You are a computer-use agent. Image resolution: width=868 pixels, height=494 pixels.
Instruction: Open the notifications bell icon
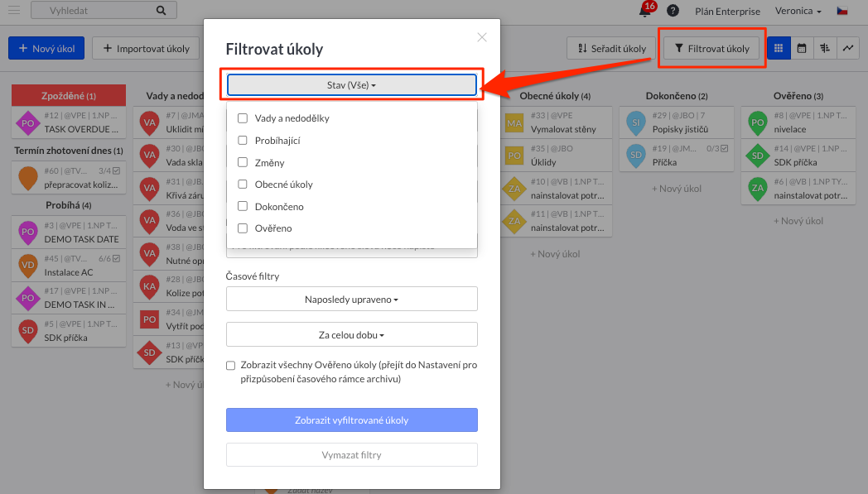tap(645, 10)
